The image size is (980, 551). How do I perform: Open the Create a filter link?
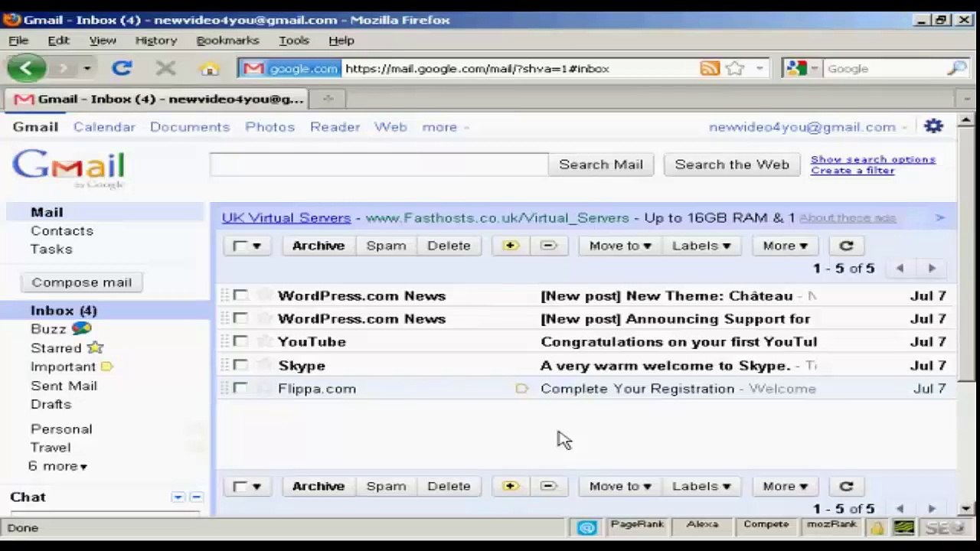tap(852, 171)
